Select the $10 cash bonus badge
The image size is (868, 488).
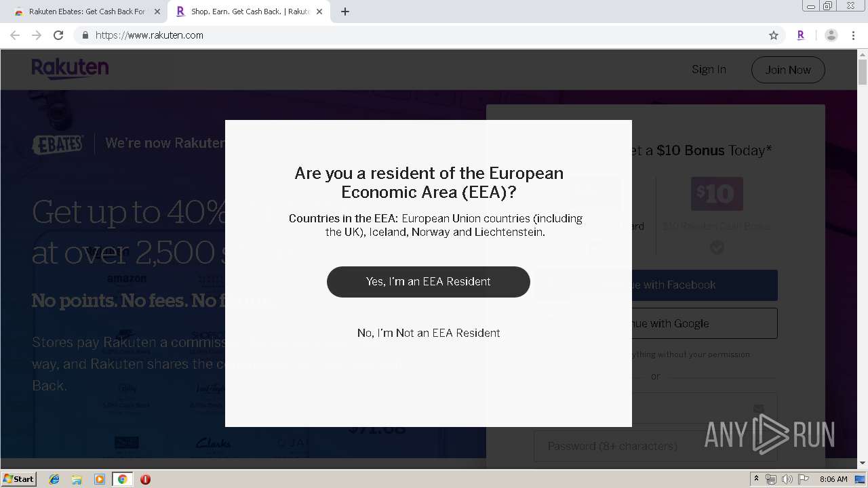pos(717,194)
